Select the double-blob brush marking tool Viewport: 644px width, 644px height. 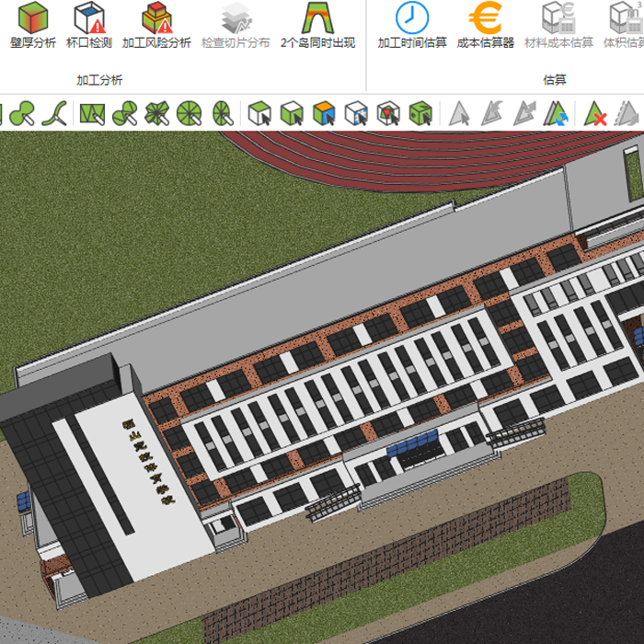pyautogui.click(x=22, y=113)
